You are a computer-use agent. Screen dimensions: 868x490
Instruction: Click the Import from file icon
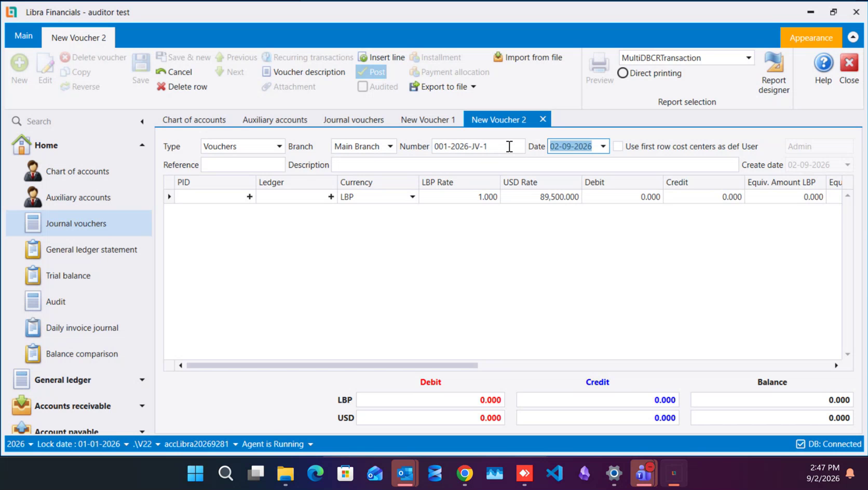click(x=498, y=57)
